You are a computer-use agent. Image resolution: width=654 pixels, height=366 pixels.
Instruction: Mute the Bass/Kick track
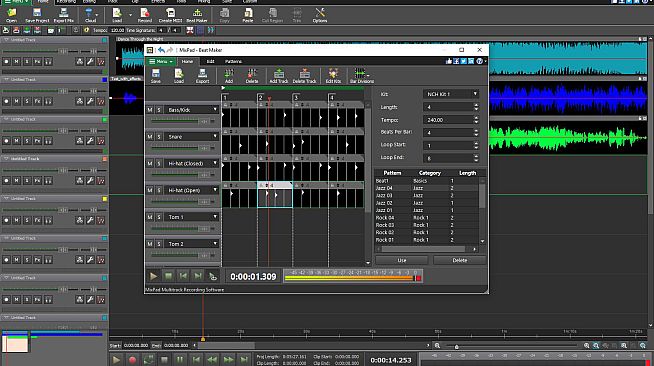150,110
